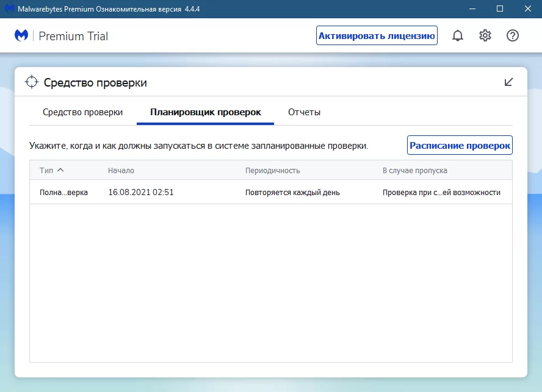This screenshot has height=392, width=542.
Task: Click Проверка при с...ей возможности cell
Action: point(441,193)
